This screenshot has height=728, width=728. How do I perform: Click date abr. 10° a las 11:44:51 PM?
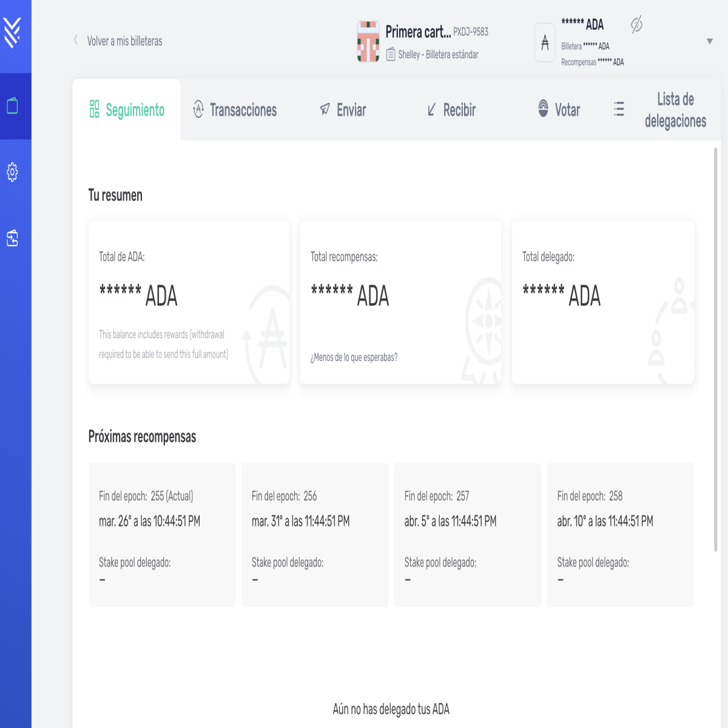tap(605, 521)
